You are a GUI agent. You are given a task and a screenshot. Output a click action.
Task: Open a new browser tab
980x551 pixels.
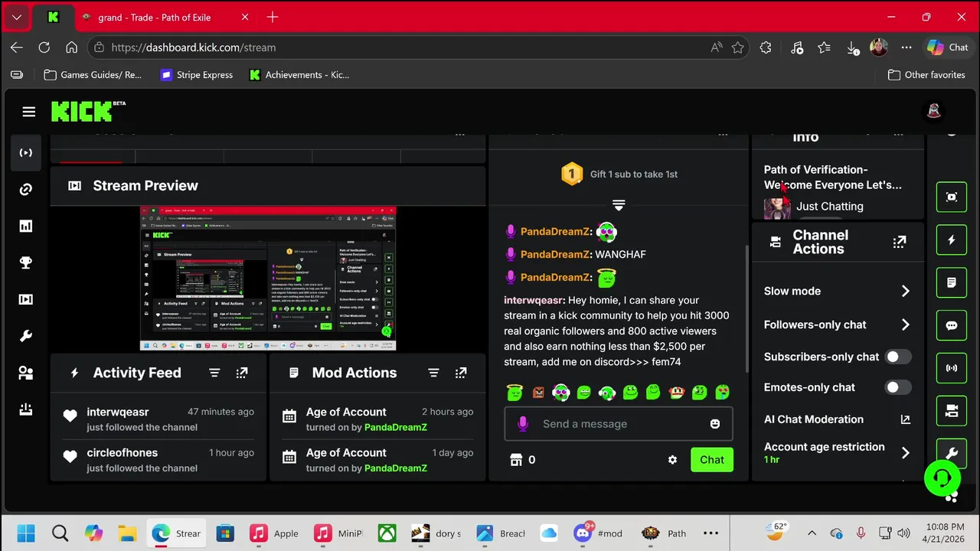click(273, 17)
